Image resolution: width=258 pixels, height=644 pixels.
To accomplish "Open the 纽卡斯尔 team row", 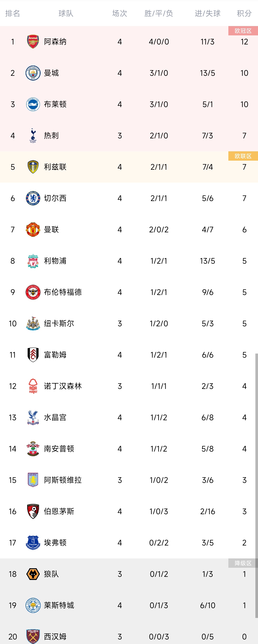I will (x=129, y=323).
